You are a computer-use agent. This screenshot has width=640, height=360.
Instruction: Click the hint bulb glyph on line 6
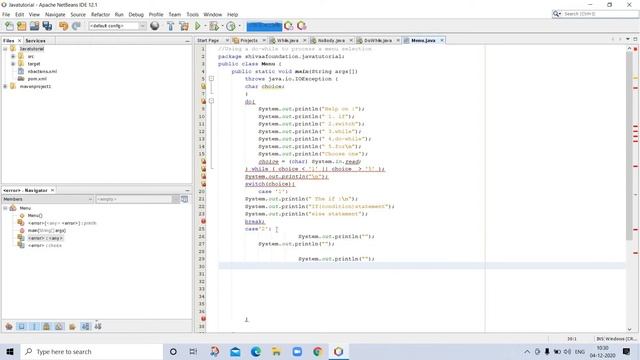coord(203,86)
